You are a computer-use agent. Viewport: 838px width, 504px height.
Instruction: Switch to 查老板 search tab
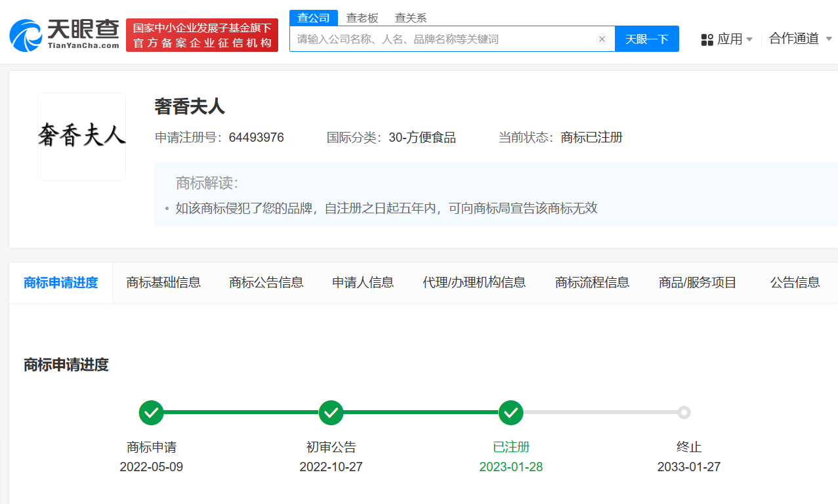pos(362,18)
